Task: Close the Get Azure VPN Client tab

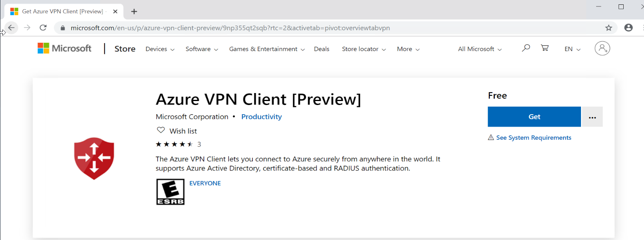Action: [115, 12]
